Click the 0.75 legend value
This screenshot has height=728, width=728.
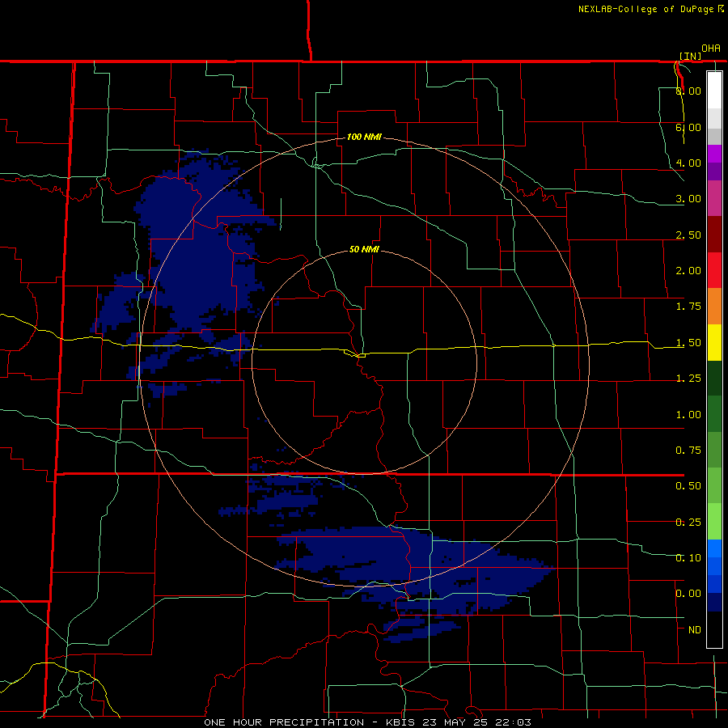pyautogui.click(x=688, y=451)
